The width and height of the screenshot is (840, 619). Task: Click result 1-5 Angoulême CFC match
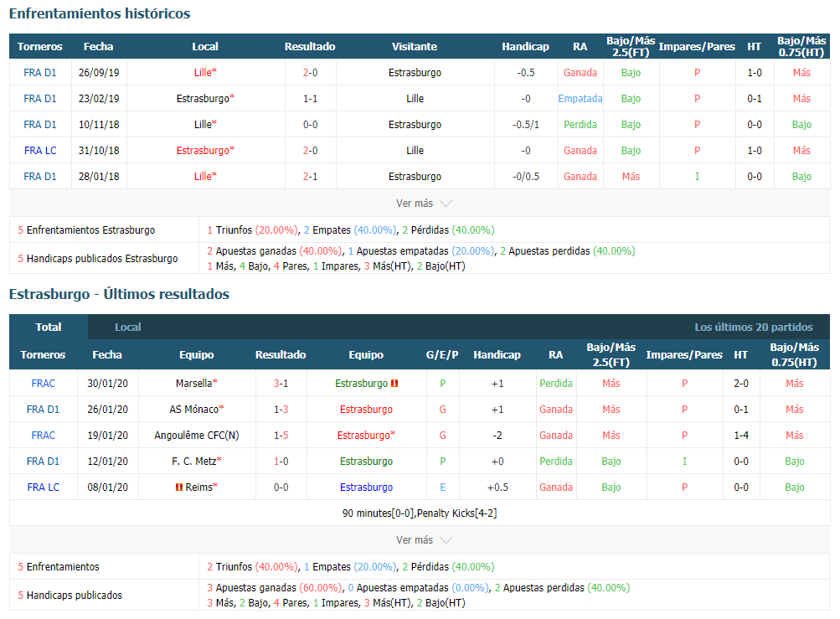pos(281,436)
